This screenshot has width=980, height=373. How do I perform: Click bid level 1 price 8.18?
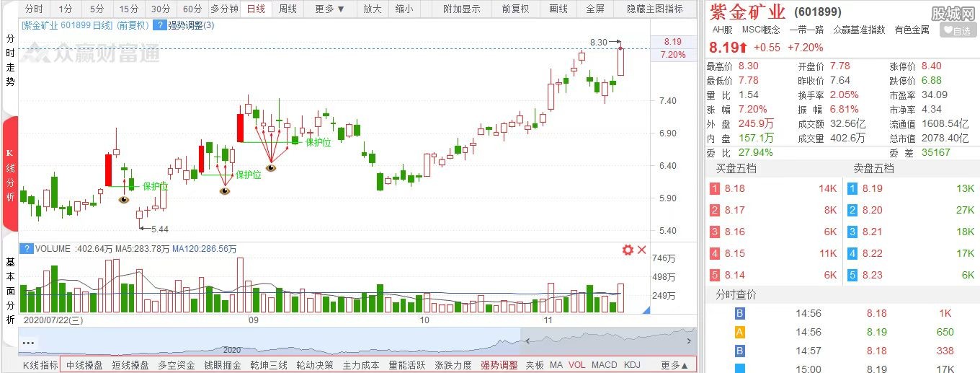click(x=734, y=188)
